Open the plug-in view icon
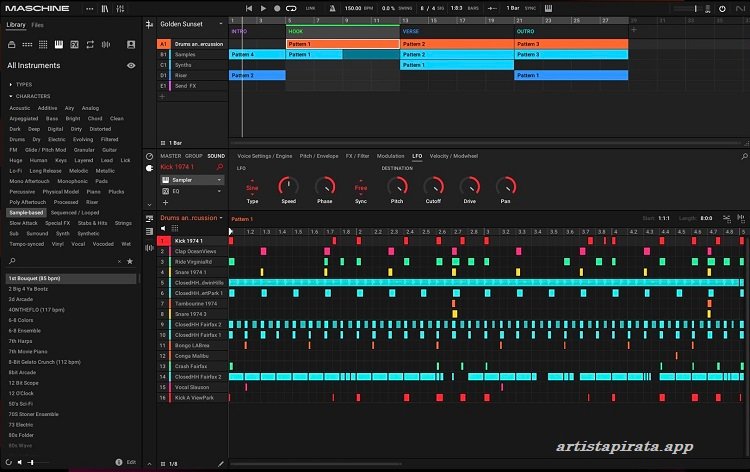The image size is (750, 472). 149,168
